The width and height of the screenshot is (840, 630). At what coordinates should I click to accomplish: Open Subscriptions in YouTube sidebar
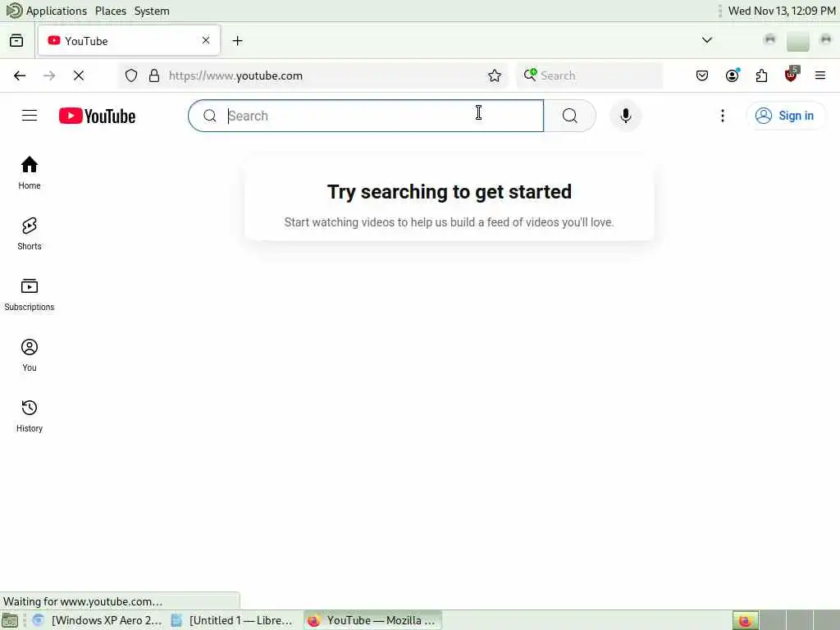pyautogui.click(x=30, y=294)
